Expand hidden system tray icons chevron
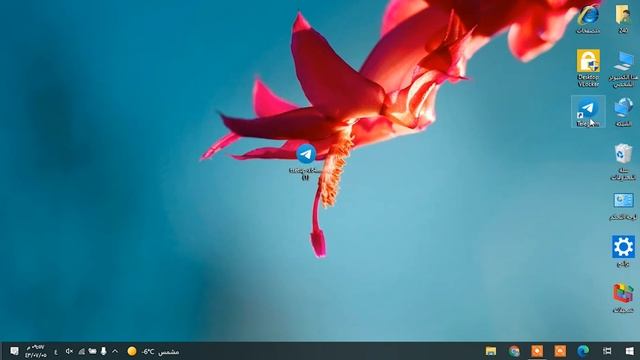Image resolution: width=640 pixels, height=360 pixels. coord(115,351)
